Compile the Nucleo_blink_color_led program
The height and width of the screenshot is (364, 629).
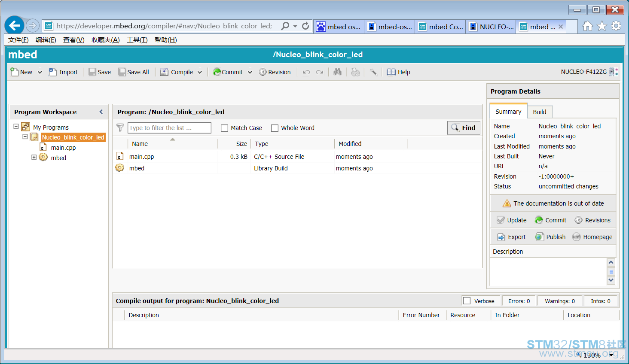tap(177, 72)
